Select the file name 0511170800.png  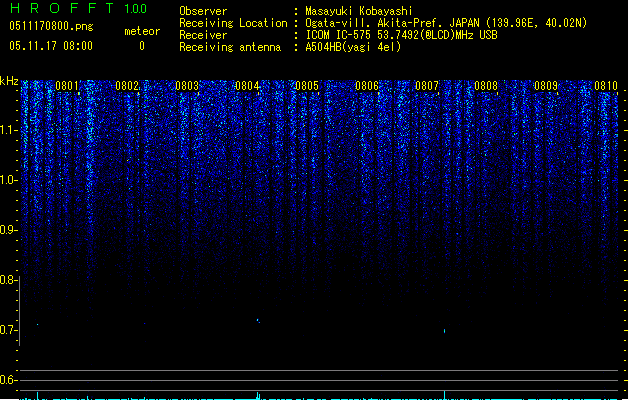(x=51, y=27)
